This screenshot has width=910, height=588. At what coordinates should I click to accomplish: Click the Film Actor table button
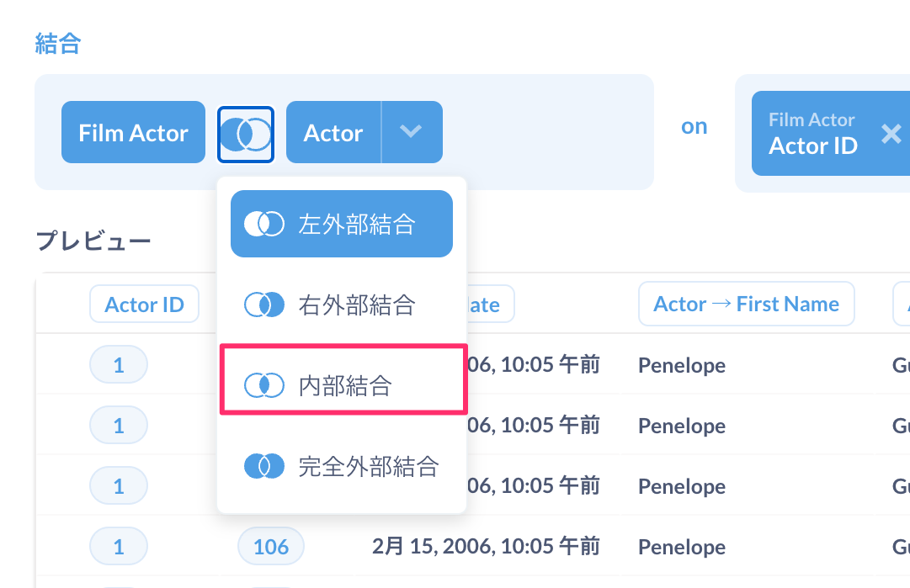(133, 133)
